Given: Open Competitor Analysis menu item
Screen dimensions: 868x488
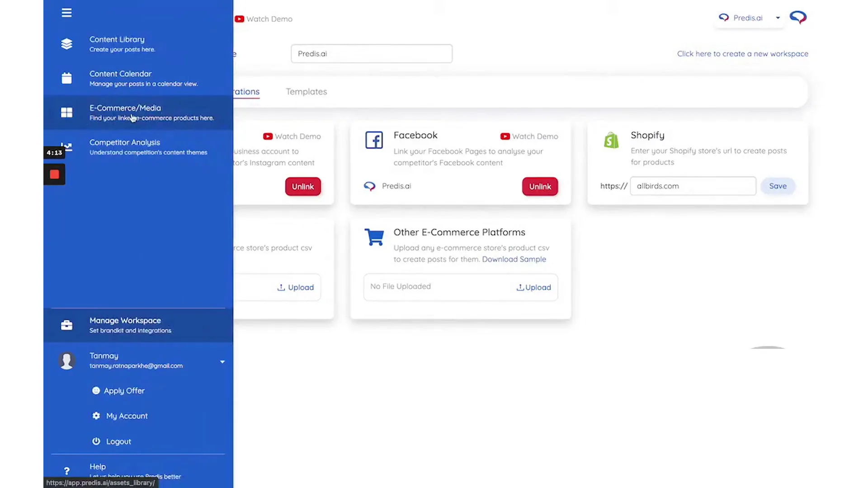Looking at the screenshot, I should pos(138,147).
